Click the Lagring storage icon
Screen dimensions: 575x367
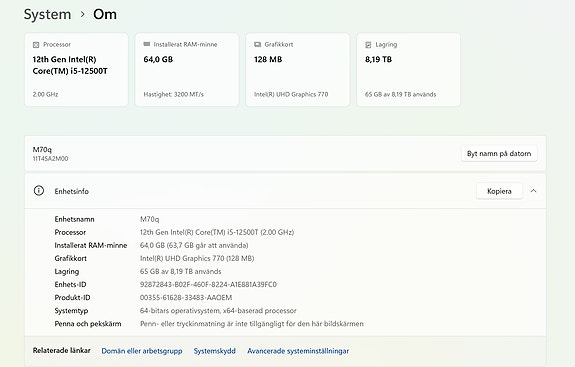click(368, 45)
